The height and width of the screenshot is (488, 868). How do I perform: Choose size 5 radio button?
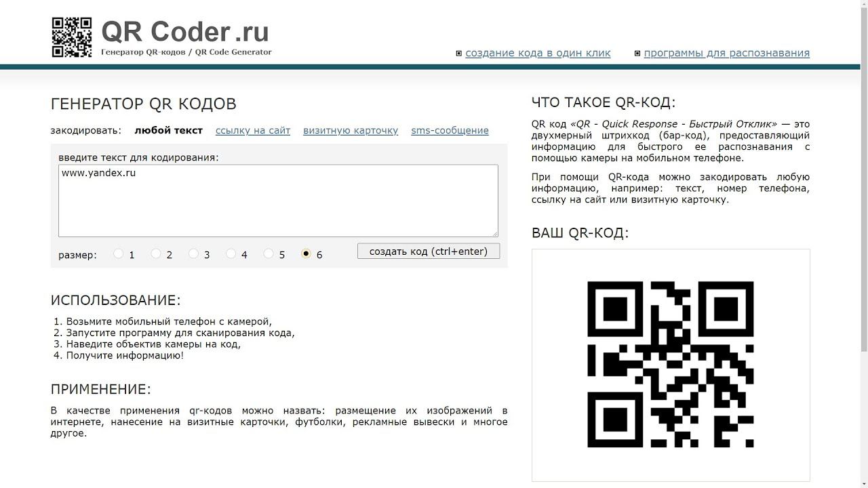pos(269,253)
